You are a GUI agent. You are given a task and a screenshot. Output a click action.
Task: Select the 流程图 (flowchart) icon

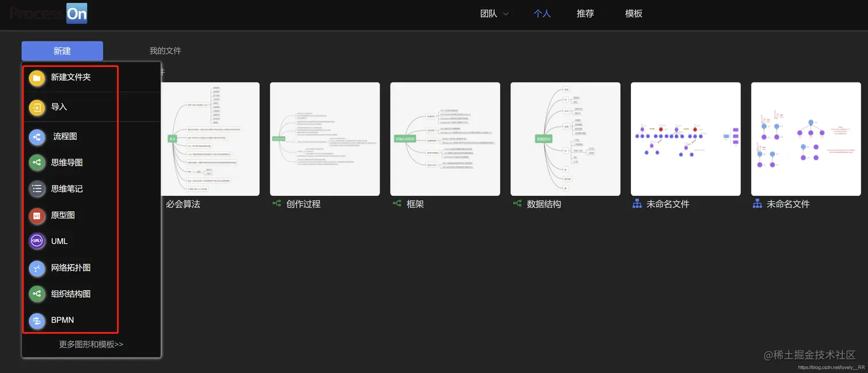pyautogui.click(x=37, y=137)
